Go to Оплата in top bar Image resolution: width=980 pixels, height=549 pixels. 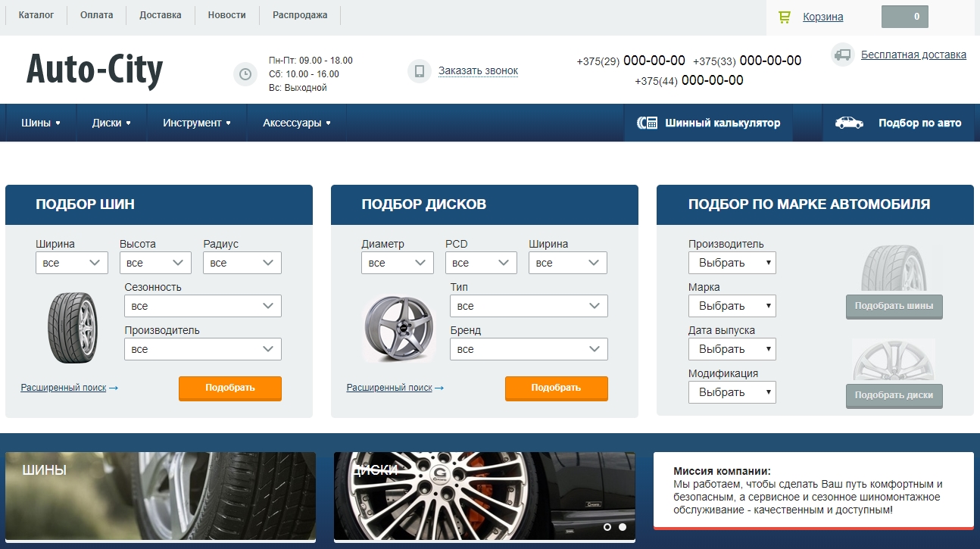pos(97,15)
